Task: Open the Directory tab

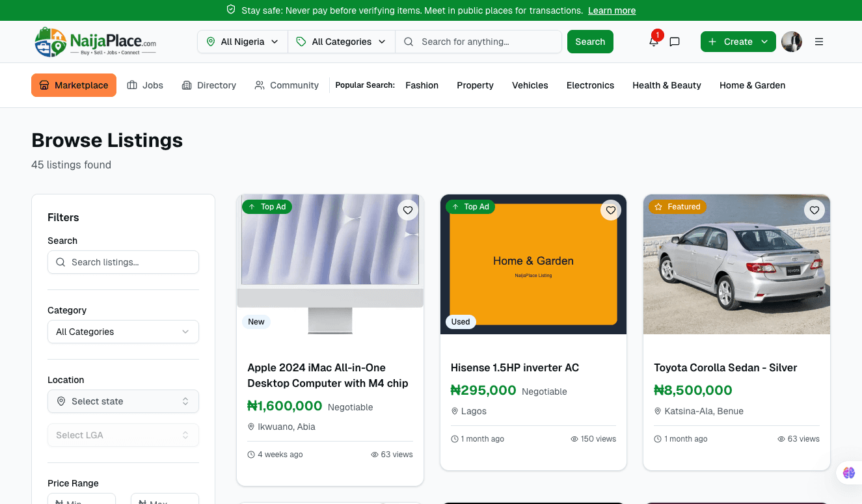Action: (209, 85)
